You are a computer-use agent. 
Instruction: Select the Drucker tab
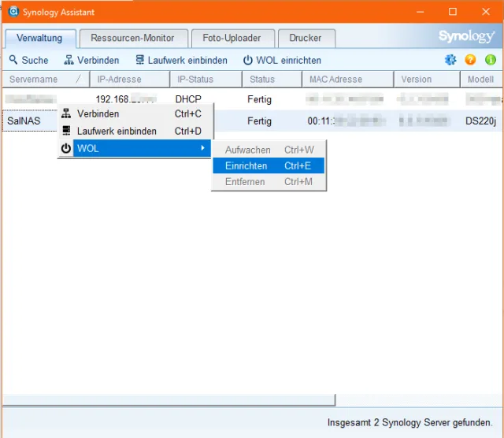(x=305, y=38)
